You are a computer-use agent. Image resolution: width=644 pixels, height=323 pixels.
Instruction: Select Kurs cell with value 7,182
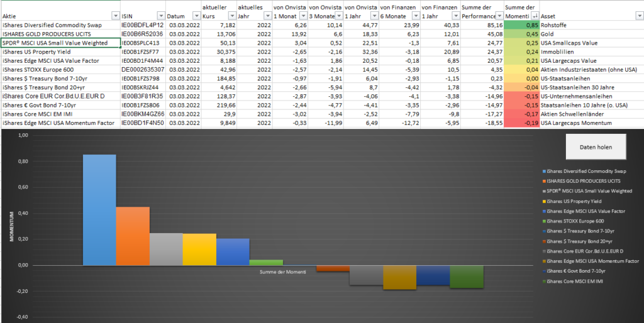[219, 25]
